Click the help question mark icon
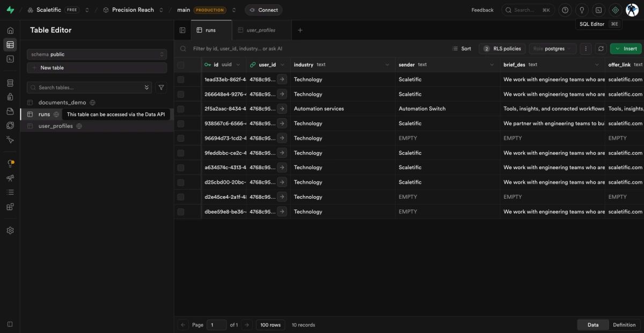This screenshot has width=644, height=333. tap(565, 10)
